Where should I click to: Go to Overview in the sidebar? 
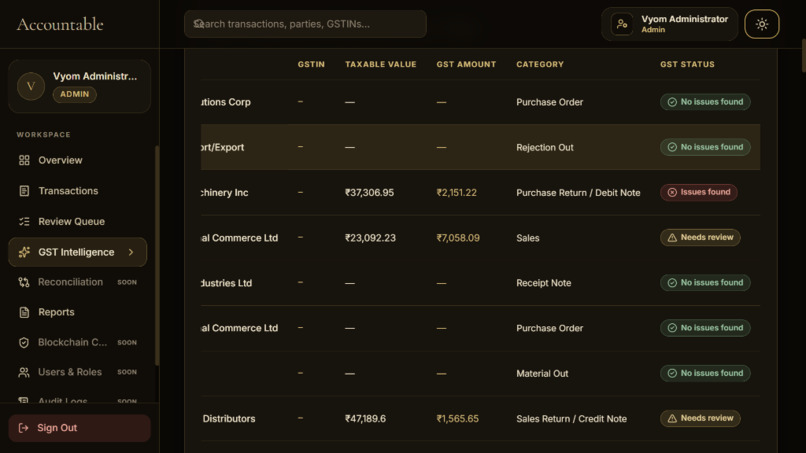point(78,160)
